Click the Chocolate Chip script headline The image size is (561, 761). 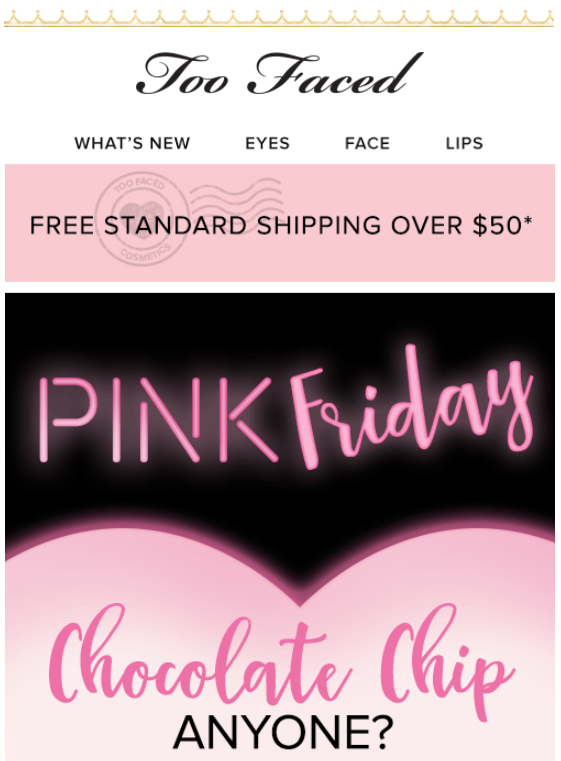coord(281,662)
